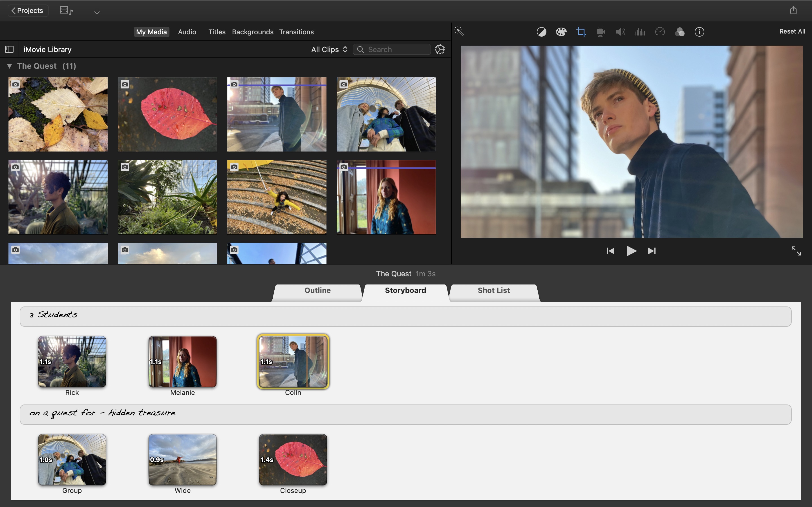
Task: Click the color correction icon
Action: [x=560, y=32]
